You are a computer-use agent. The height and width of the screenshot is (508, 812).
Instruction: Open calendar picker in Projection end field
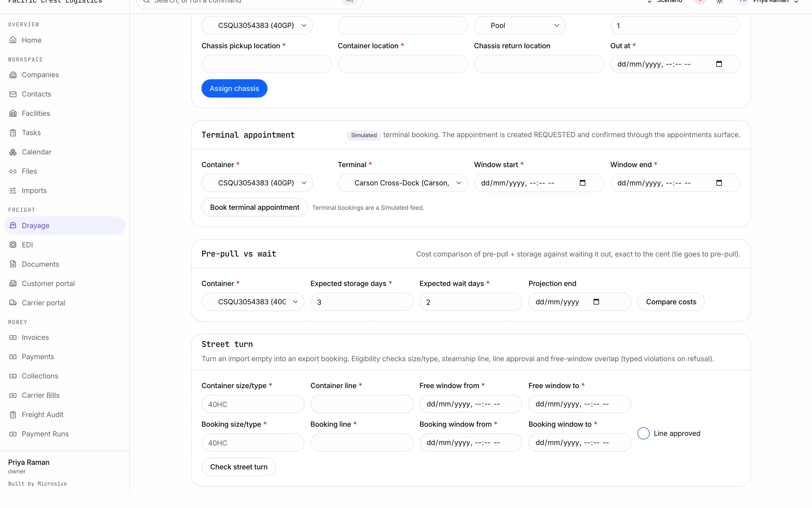[596, 302]
